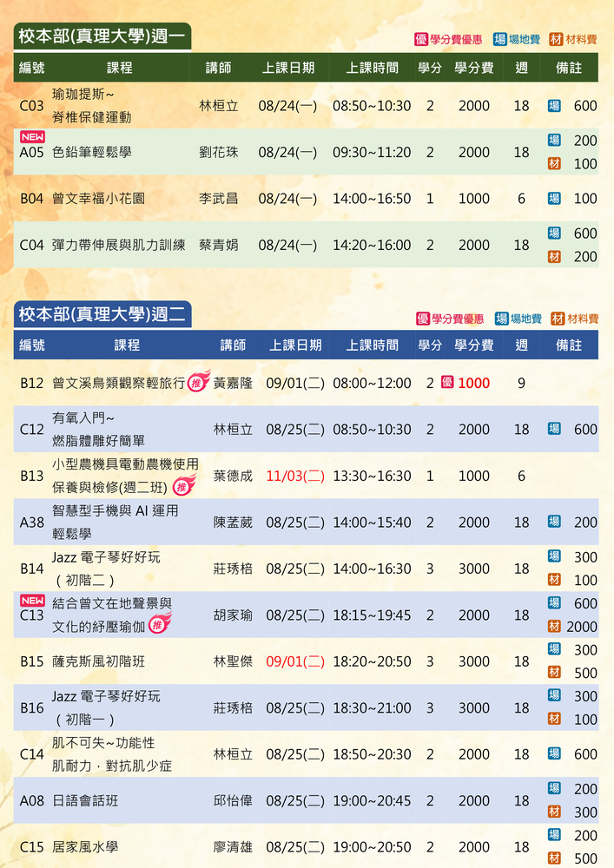Click the 材 材料費 legend icon above the Monday table

point(556,39)
